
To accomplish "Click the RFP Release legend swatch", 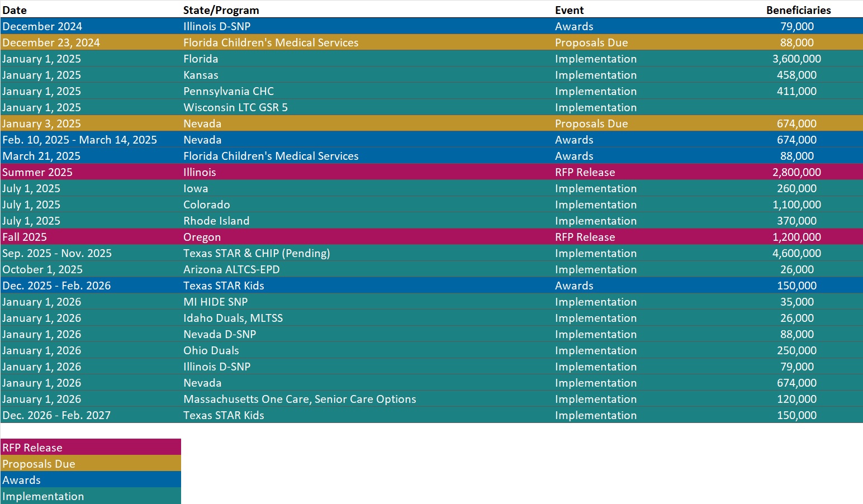I will pyautogui.click(x=91, y=447).
